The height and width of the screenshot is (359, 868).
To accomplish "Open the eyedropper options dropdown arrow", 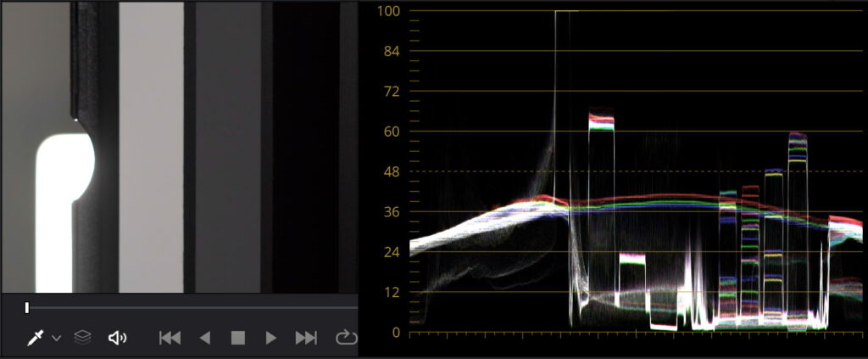I will click(57, 338).
